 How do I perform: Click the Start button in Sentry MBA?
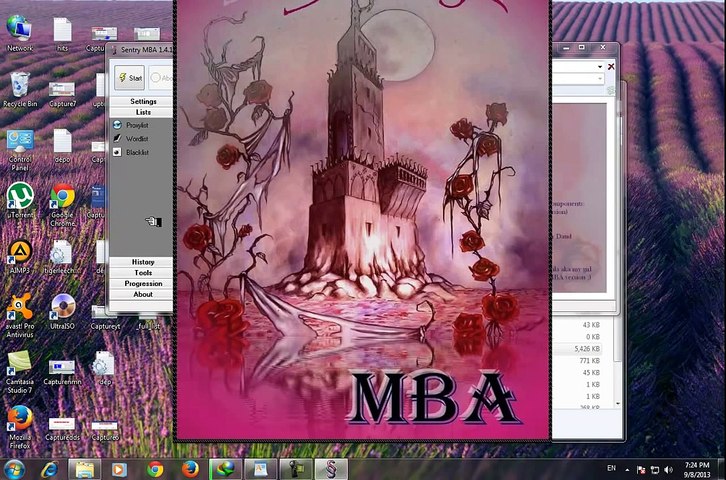tap(130, 78)
